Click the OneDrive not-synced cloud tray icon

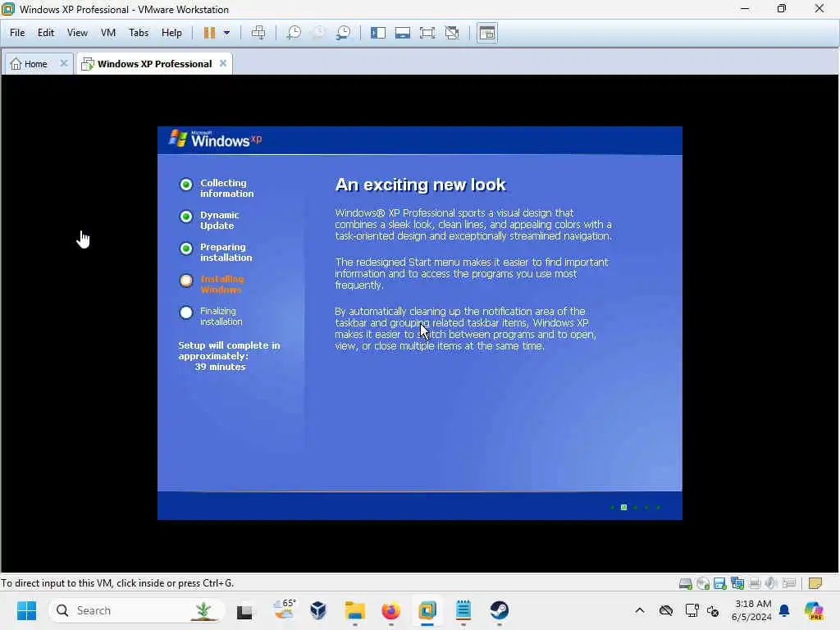(x=666, y=610)
